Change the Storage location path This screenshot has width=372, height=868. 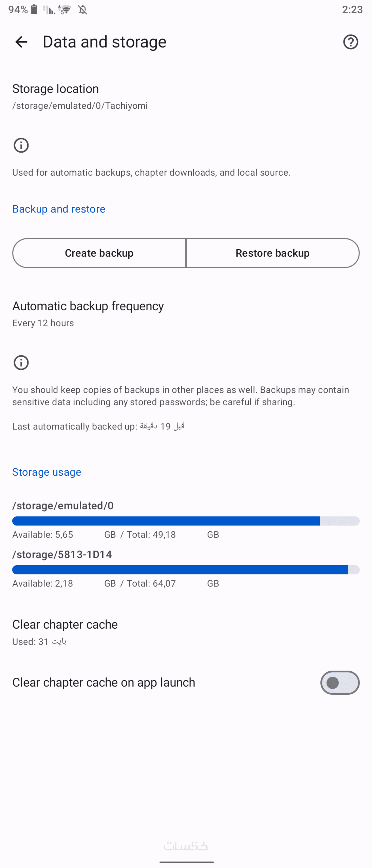[x=80, y=96]
